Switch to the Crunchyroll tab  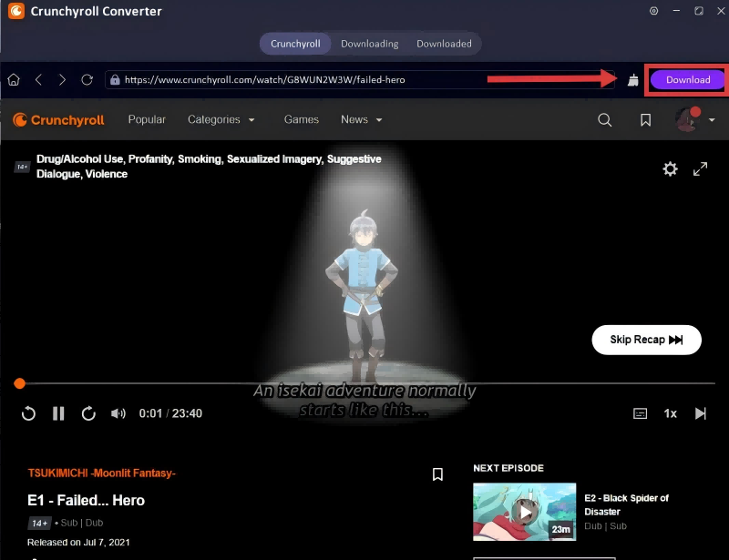tap(295, 44)
